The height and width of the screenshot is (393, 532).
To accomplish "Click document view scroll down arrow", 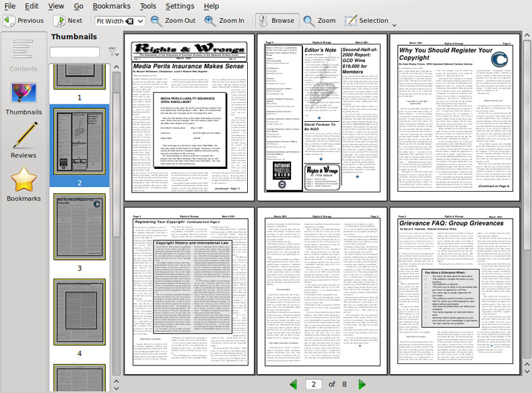I will (527, 372).
